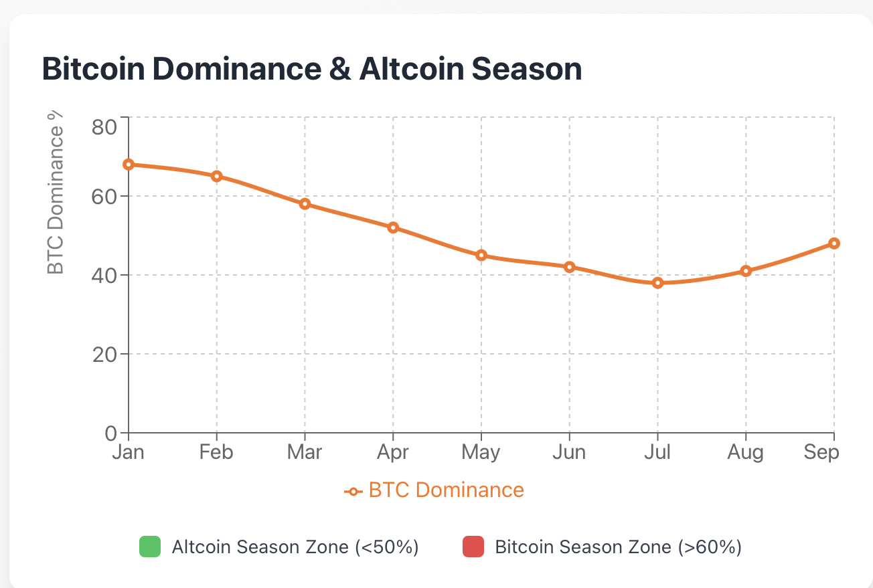This screenshot has height=588, width=873.
Task: Select the May data point marker
Action: (481, 255)
